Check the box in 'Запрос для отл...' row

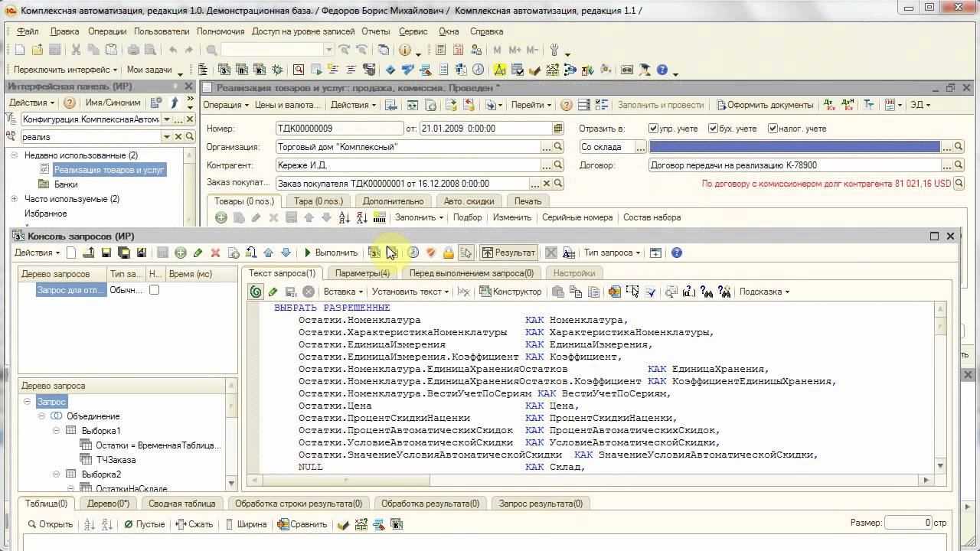(154, 290)
